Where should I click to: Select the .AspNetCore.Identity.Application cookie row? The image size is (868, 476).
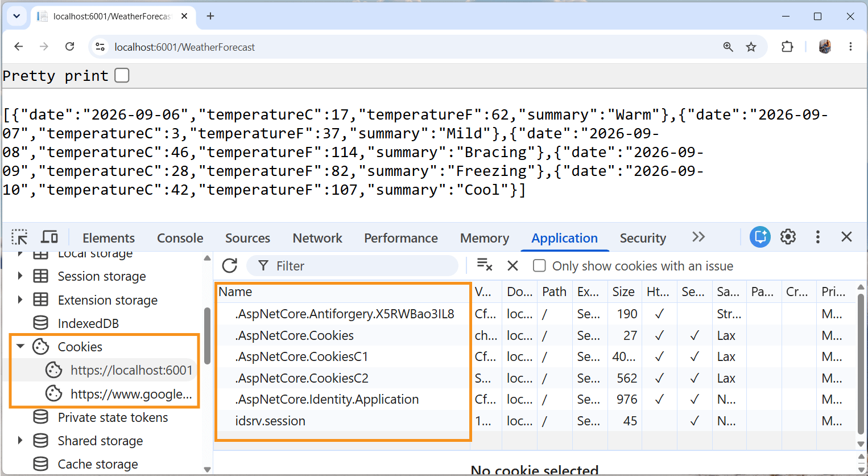(x=535, y=399)
